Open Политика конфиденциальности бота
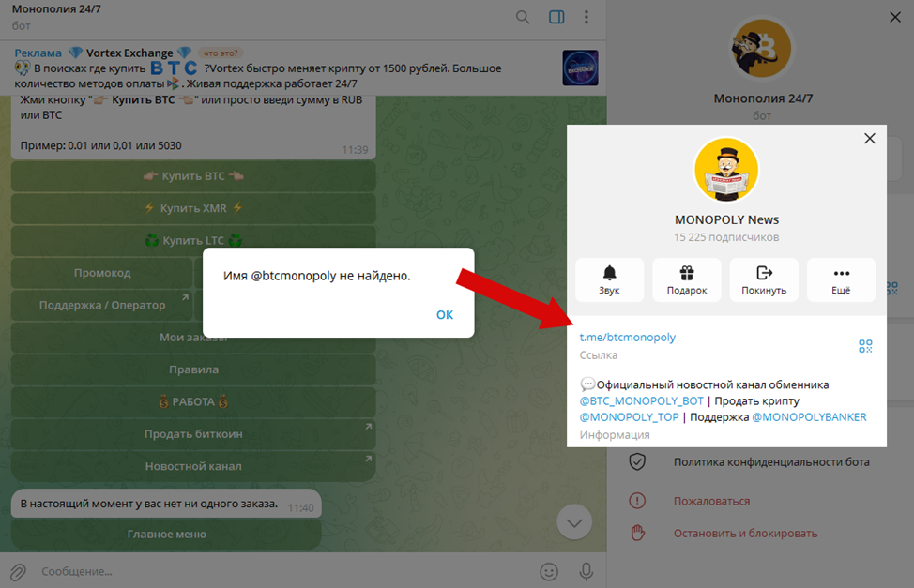Image resolution: width=914 pixels, height=588 pixels. 771,462
